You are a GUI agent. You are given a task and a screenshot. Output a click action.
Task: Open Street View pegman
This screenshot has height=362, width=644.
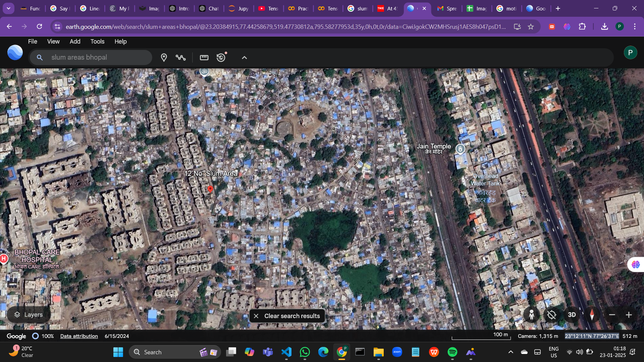pos(531,315)
